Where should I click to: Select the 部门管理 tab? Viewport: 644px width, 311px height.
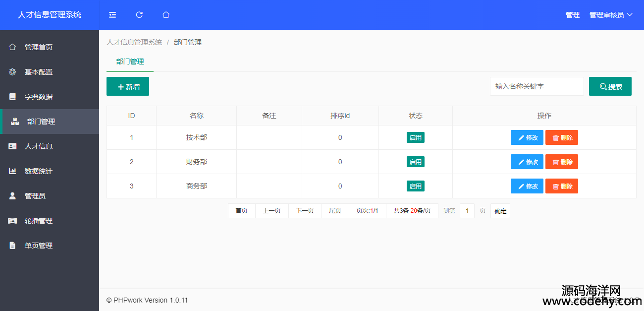(130, 62)
